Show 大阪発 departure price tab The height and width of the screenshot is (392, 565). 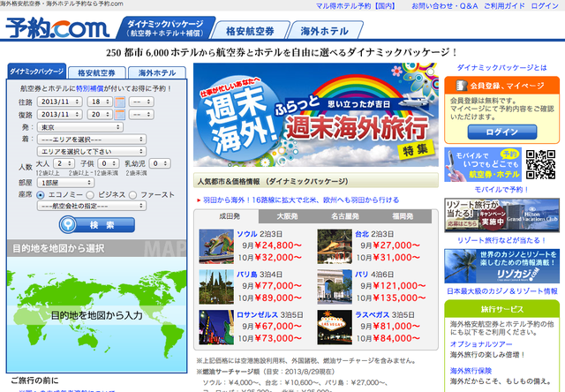click(287, 216)
